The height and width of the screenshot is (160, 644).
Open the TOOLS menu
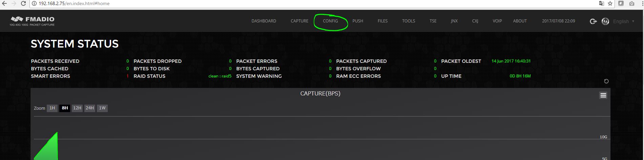(x=409, y=21)
